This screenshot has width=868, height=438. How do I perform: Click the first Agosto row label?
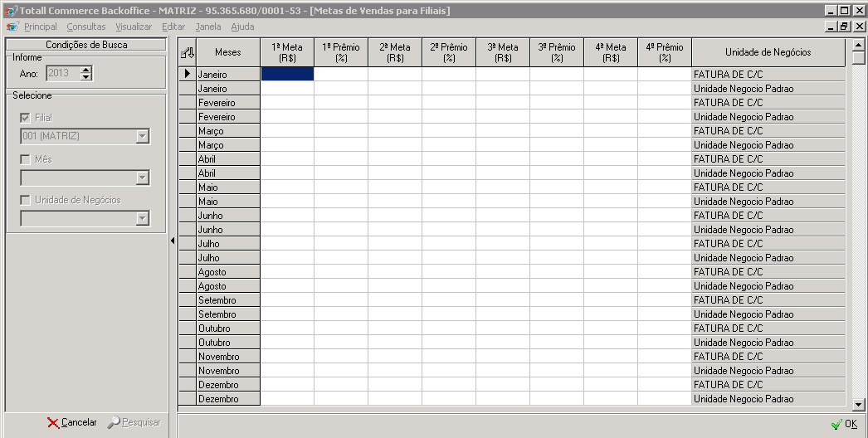(228, 272)
